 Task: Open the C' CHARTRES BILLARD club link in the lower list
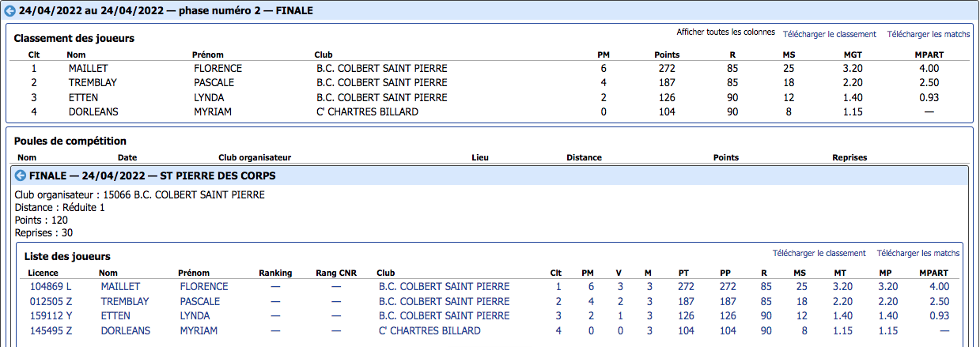429,331
